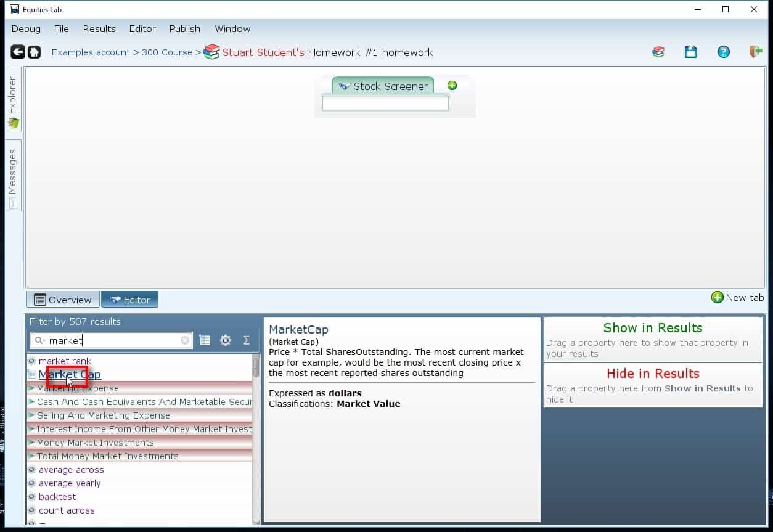Expand the Money Market Investments arrow
The width and height of the screenshot is (773, 532).
coord(31,443)
